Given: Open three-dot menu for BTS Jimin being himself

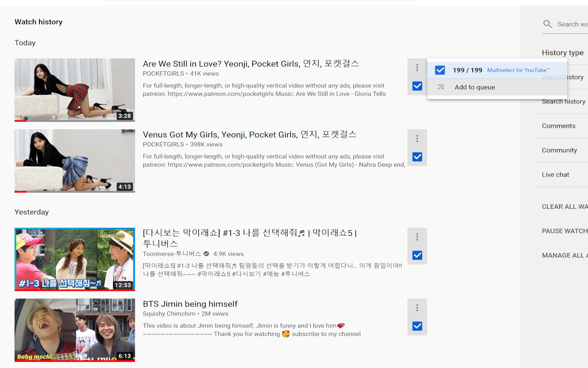Looking at the screenshot, I should pos(417,308).
